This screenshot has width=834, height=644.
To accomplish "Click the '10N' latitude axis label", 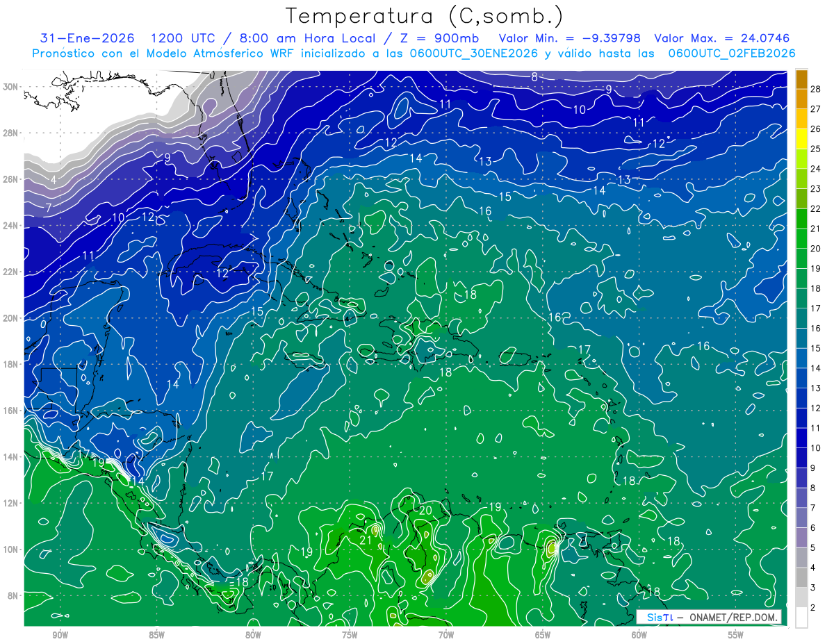I will pyautogui.click(x=10, y=550).
